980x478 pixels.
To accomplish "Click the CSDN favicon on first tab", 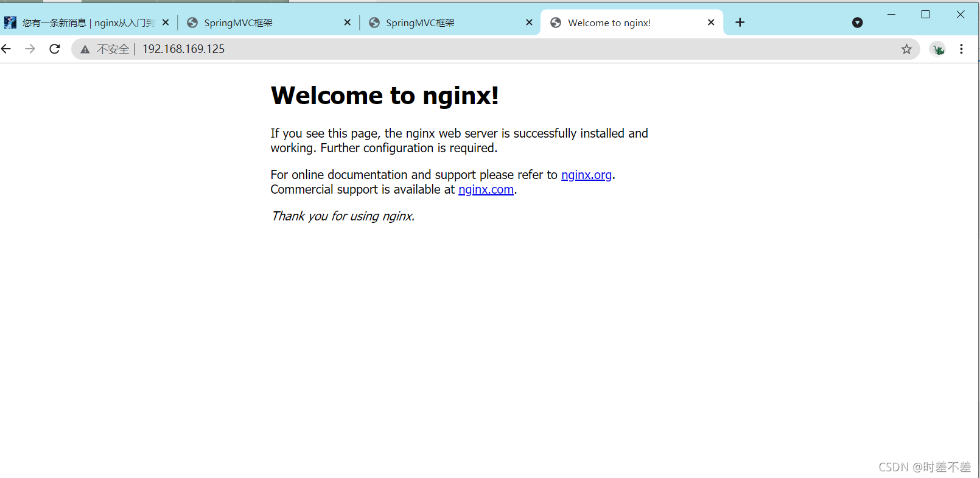I will click(x=10, y=23).
